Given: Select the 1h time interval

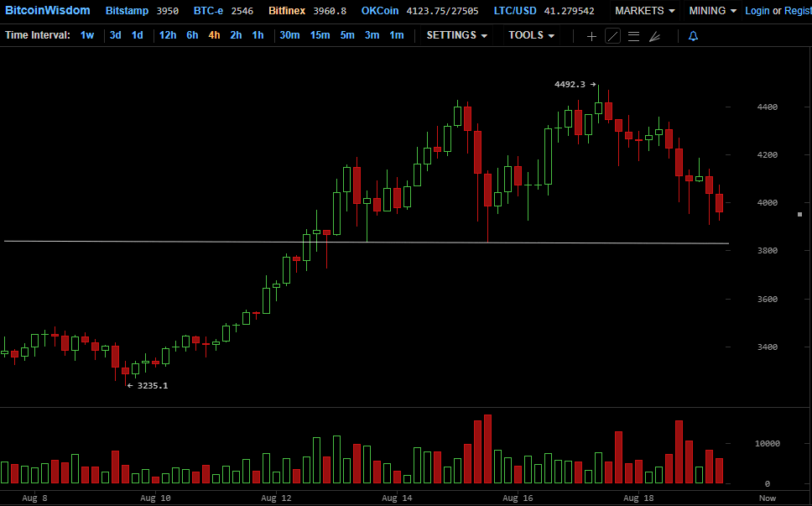Looking at the screenshot, I should click(x=258, y=35).
